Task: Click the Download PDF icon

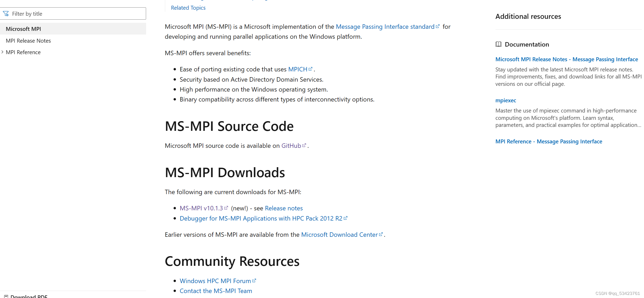Action: (x=6, y=296)
